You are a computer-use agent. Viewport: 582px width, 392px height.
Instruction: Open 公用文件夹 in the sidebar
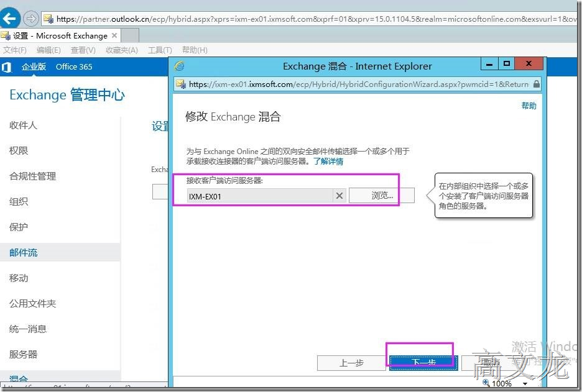[x=33, y=303]
